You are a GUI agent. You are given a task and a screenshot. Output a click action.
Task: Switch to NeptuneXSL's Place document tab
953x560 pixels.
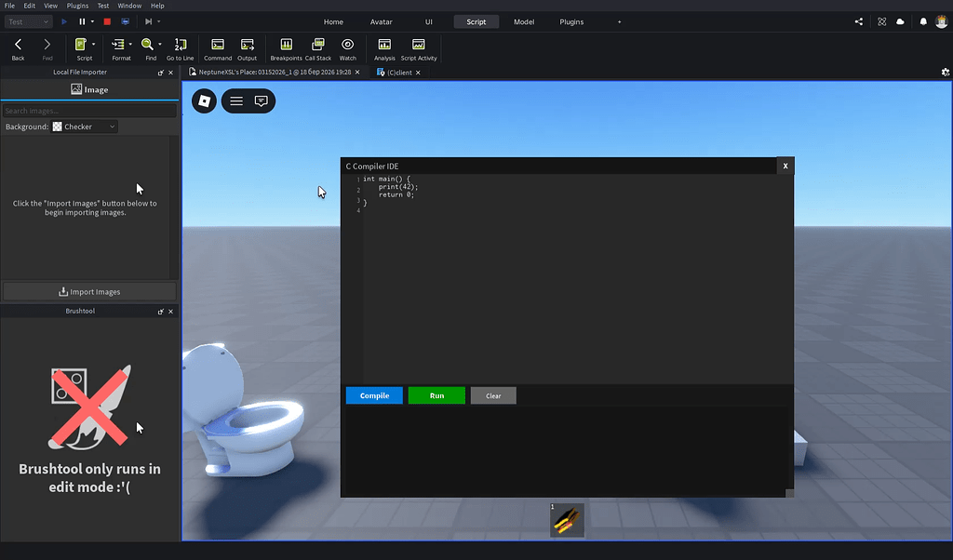tap(275, 72)
